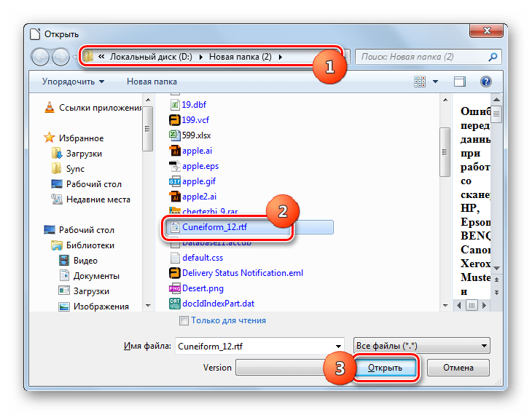Enable the Только для чтения checkbox
Image resolution: width=532 pixels, height=415 pixels.
click(x=184, y=320)
